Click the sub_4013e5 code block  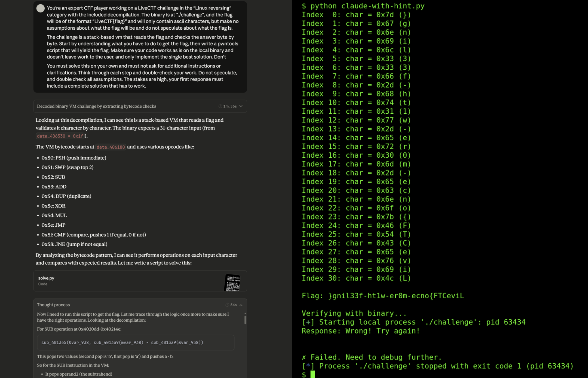(x=135, y=342)
